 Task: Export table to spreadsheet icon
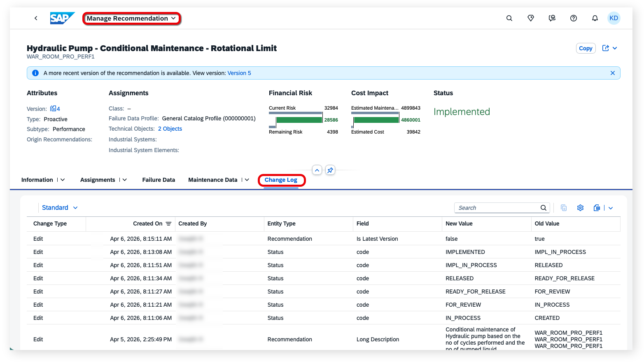coord(597,208)
